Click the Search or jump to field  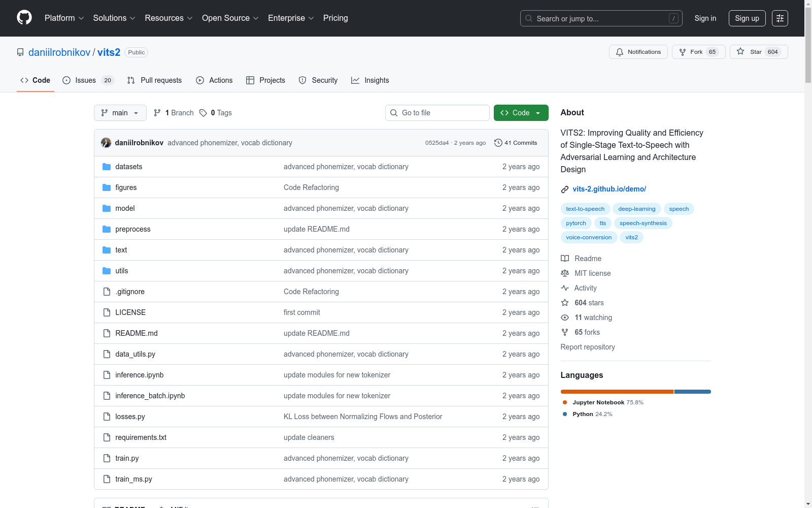tap(601, 18)
